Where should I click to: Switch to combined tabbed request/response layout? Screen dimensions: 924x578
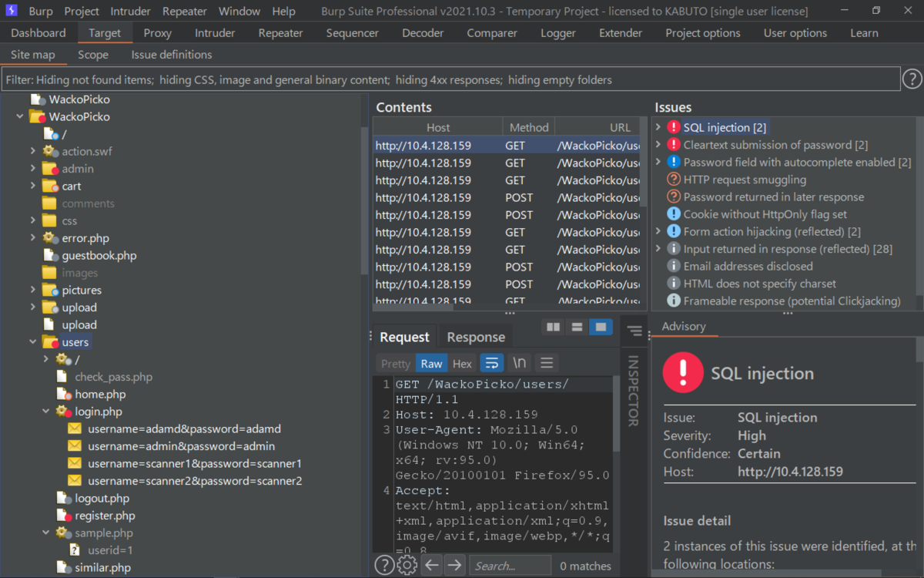tap(599, 328)
